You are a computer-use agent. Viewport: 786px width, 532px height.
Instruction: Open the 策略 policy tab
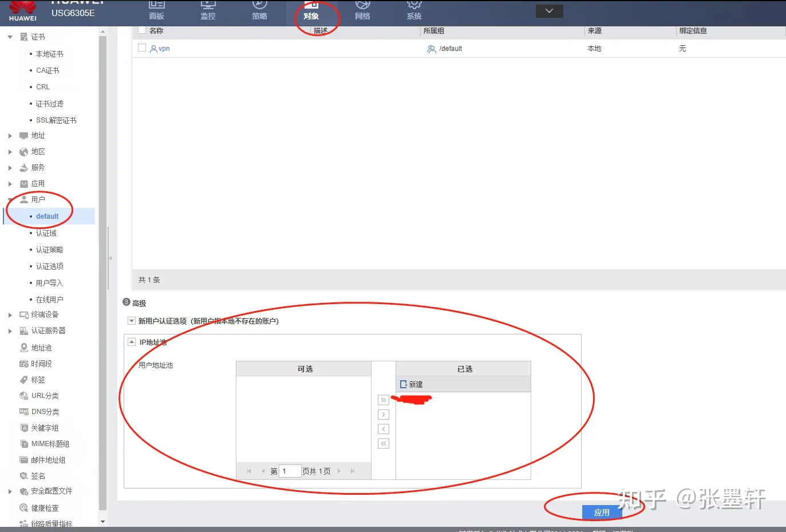(x=259, y=10)
